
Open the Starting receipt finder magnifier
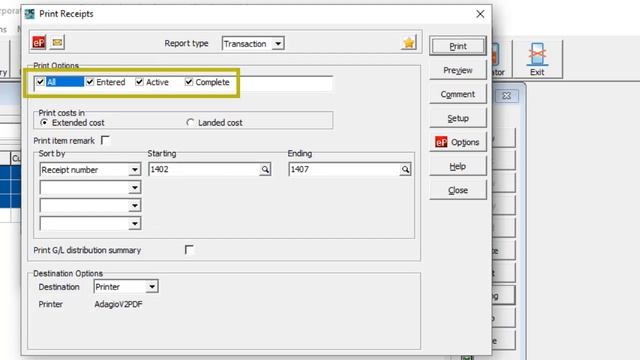pyautogui.click(x=265, y=169)
